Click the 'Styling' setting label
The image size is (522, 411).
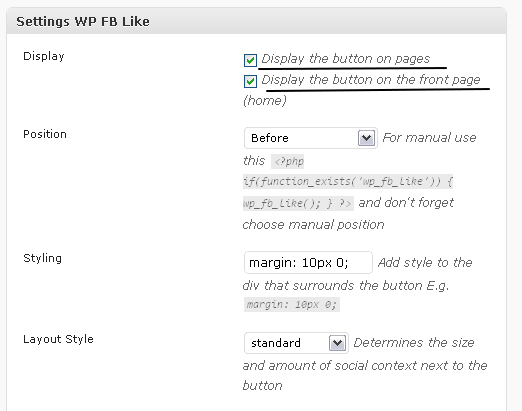point(42,258)
